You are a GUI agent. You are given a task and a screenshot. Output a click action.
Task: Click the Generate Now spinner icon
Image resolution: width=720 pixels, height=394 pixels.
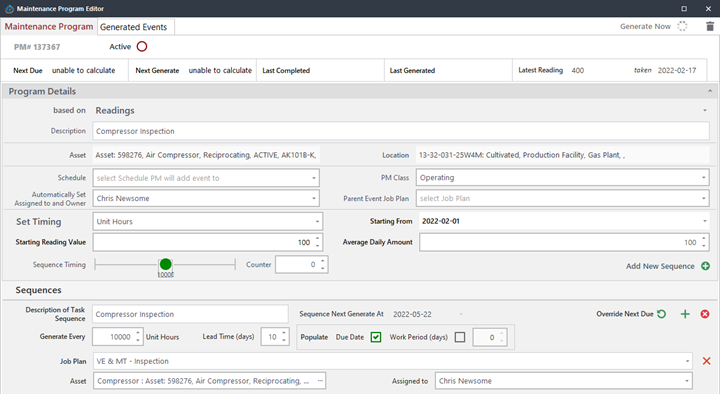pos(682,26)
